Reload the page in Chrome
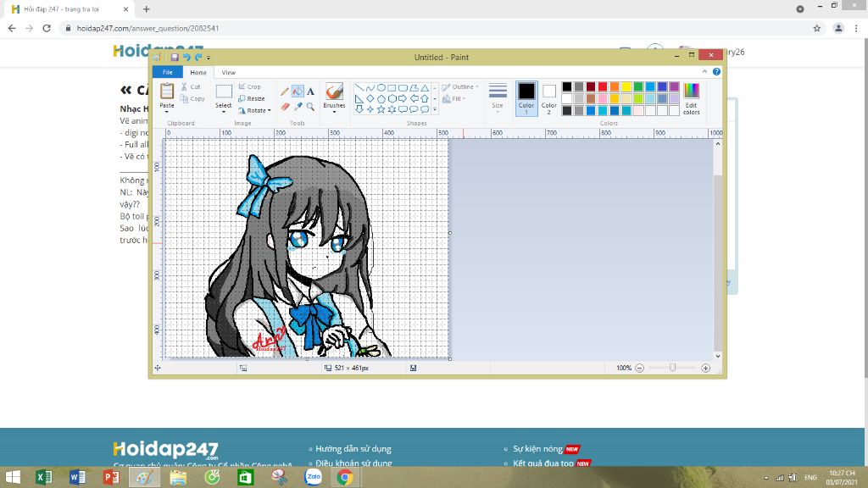Screen dimensions: 868x488 [47, 28]
